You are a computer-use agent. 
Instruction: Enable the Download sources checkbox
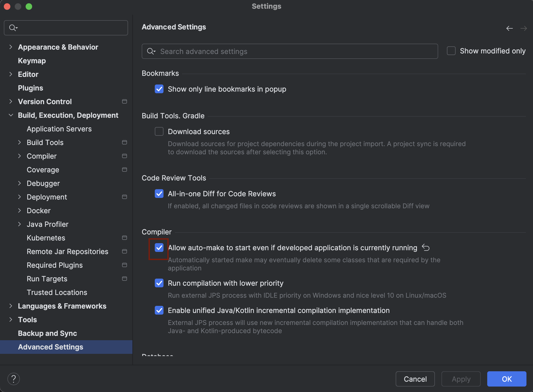tap(159, 131)
